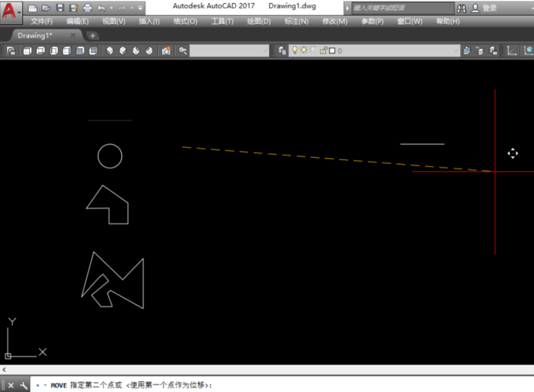Toggle layer 0 lock padlock icon

click(323, 50)
